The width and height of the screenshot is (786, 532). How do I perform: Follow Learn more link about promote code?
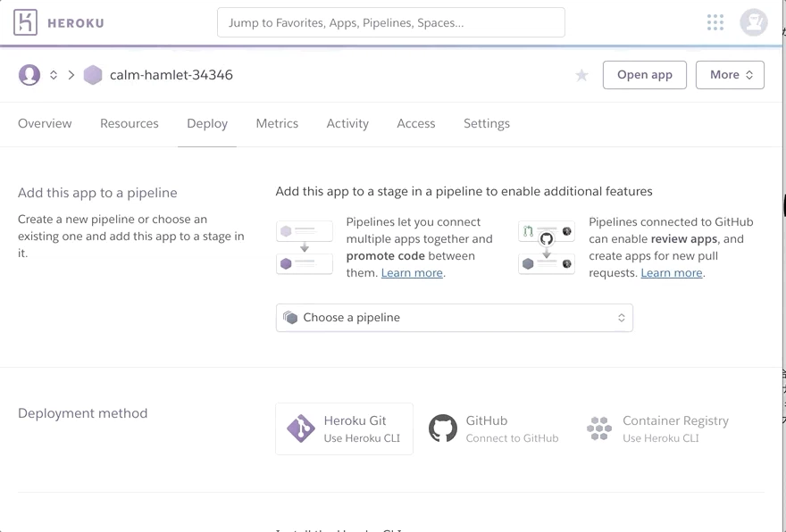[x=412, y=273]
